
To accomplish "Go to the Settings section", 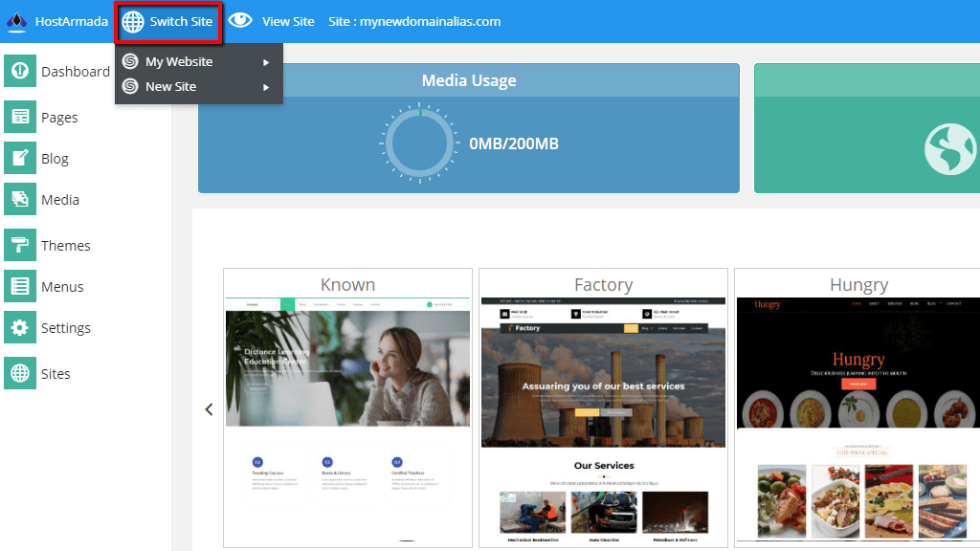I will [x=66, y=328].
